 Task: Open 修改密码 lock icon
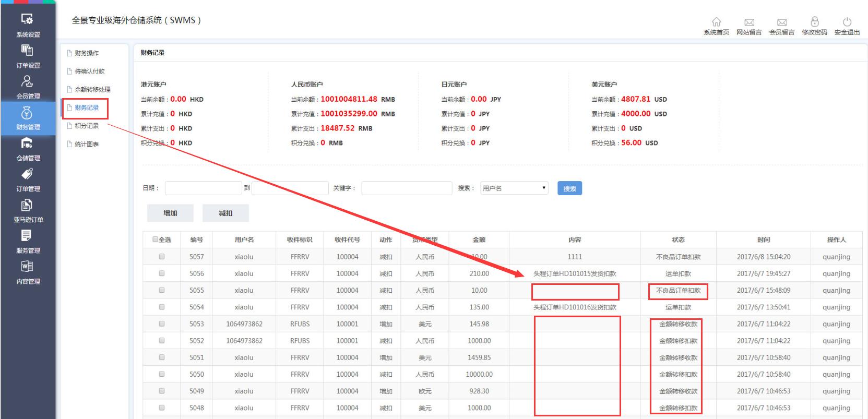point(814,22)
